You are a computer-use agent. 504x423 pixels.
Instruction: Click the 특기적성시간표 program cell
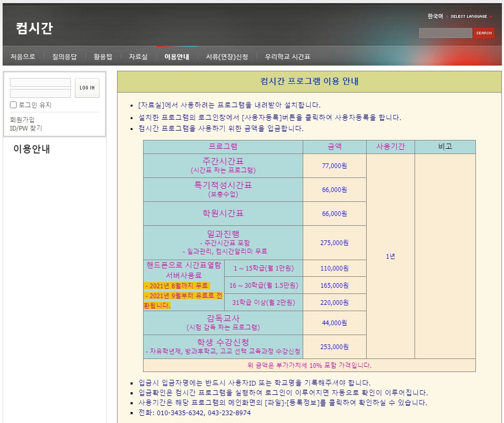tap(223, 189)
